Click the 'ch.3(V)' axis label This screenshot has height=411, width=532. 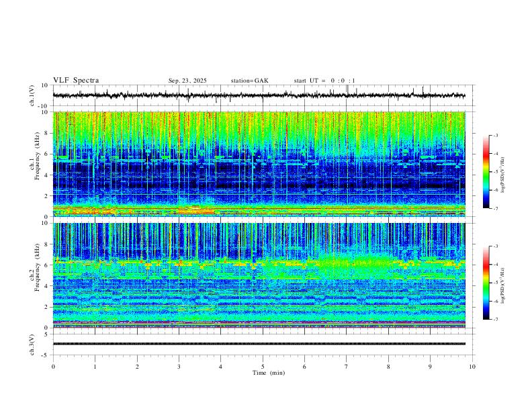32,345
